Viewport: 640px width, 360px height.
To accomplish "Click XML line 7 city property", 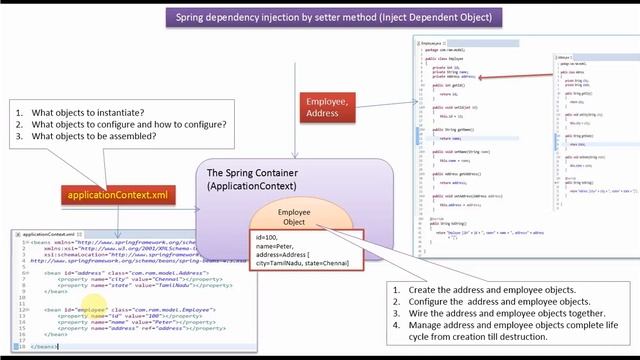I will coord(140,279).
